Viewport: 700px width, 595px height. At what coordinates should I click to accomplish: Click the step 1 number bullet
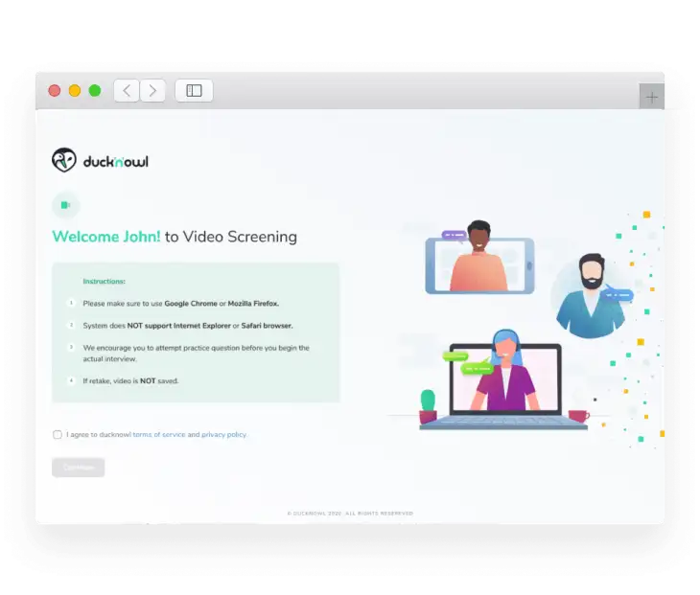coord(70,303)
